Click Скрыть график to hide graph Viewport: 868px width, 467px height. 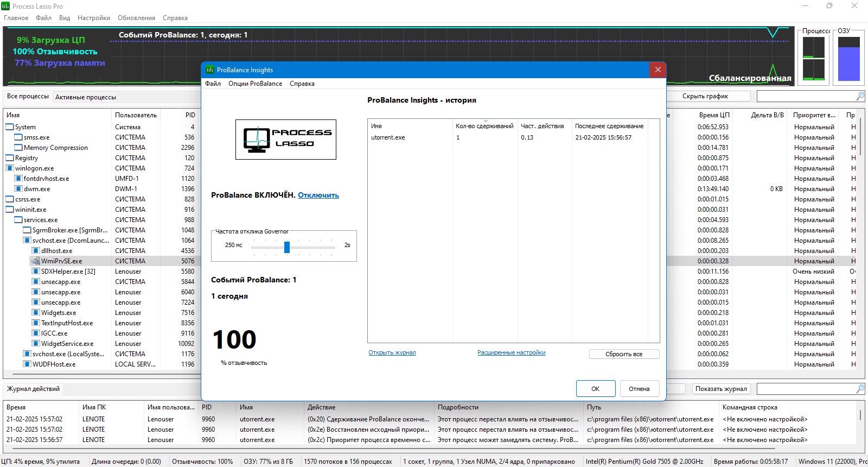click(x=705, y=96)
